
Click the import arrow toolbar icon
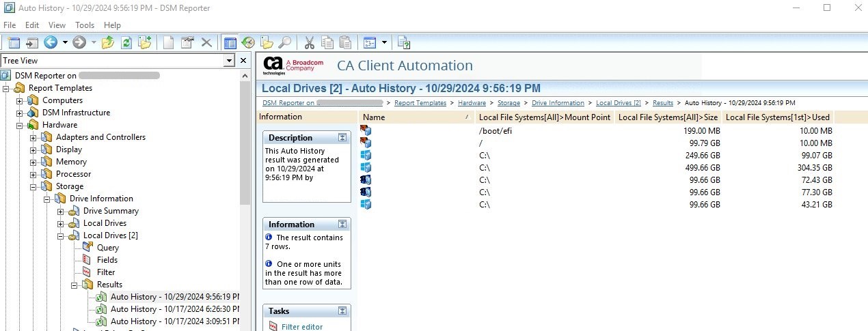pyautogui.click(x=32, y=42)
